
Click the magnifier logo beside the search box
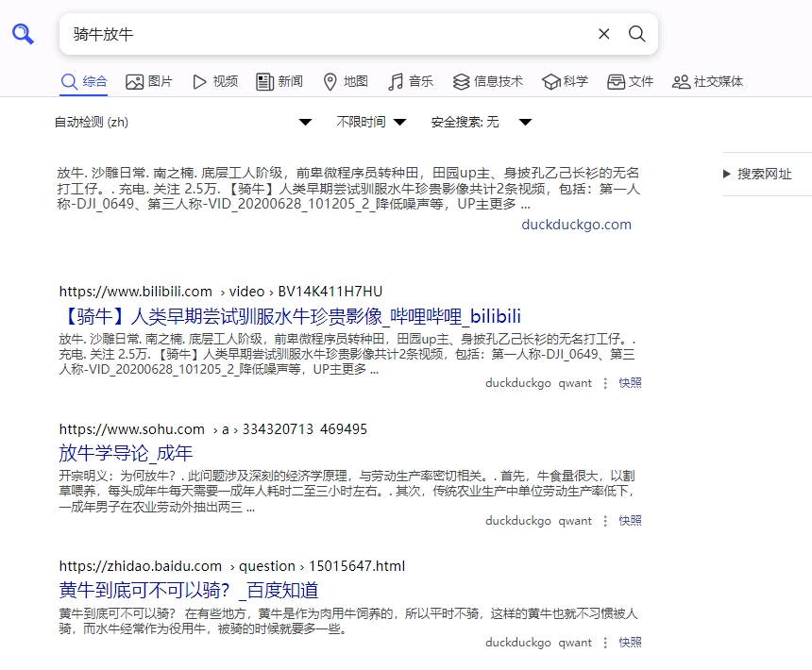(x=24, y=35)
